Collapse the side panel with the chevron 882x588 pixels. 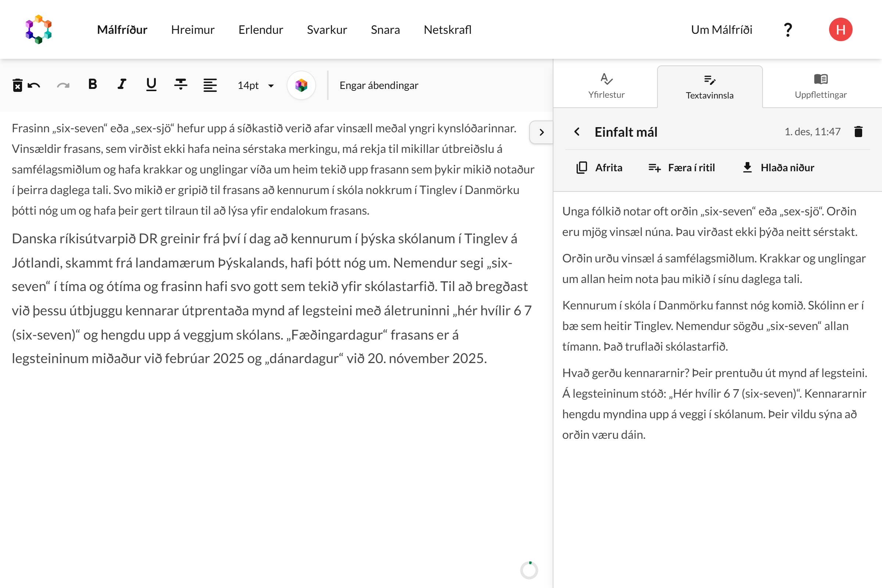pyautogui.click(x=541, y=132)
